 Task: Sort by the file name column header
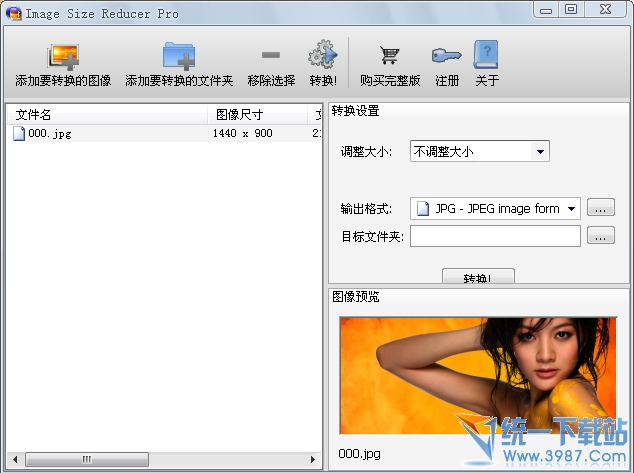tap(105, 114)
